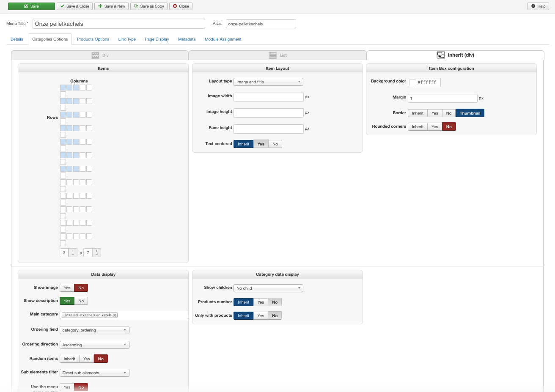Set Show image to No
The image size is (555, 392).
[x=81, y=288]
